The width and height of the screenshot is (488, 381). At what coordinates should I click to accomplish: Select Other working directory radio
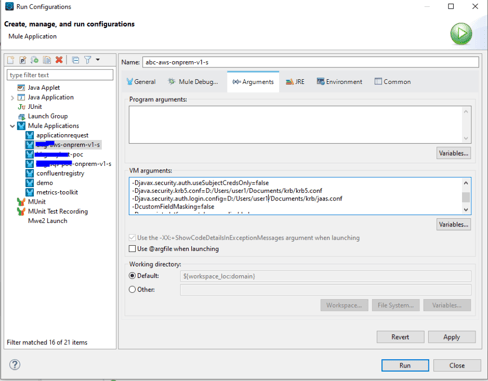(x=132, y=289)
